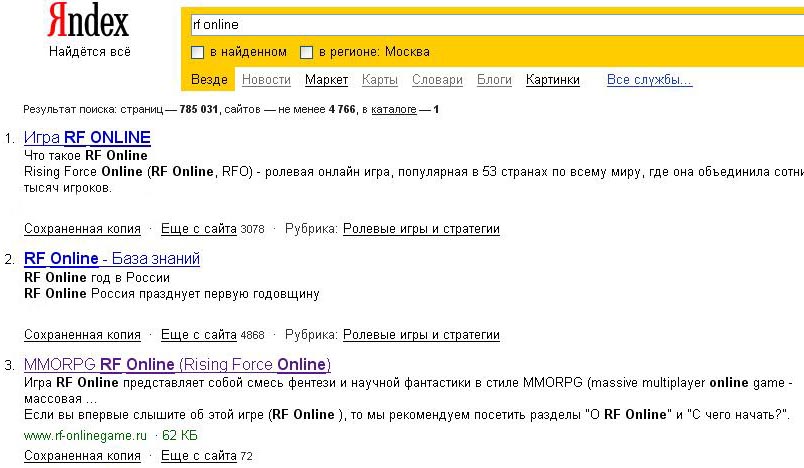This screenshot has height=468, width=804.
Task: Click 'Что такое RF Online' snippet text
Action: [x=86, y=155]
